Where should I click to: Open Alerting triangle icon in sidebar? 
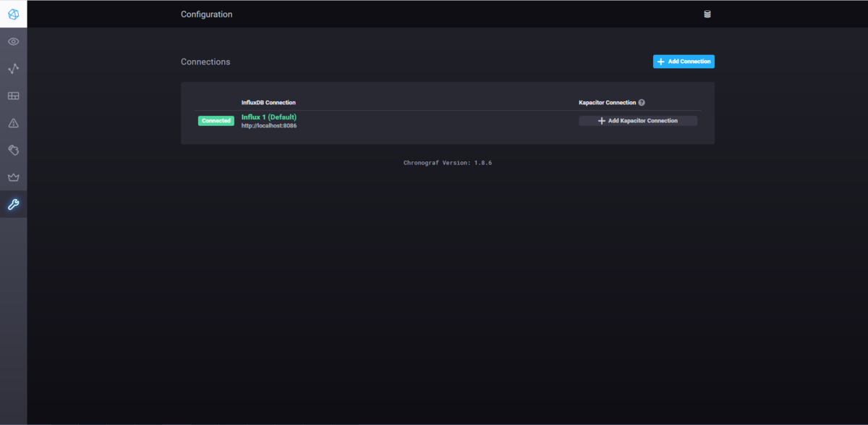click(13, 123)
